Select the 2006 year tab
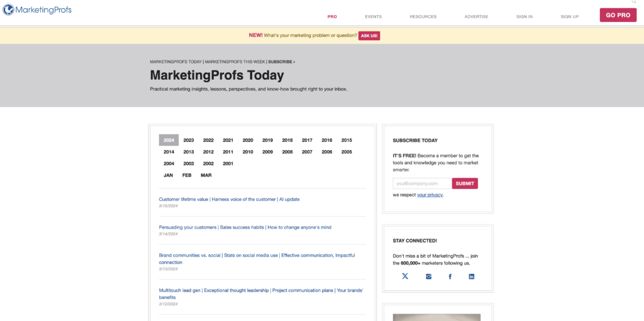Image resolution: width=644 pixels, height=321 pixels. [x=327, y=152]
